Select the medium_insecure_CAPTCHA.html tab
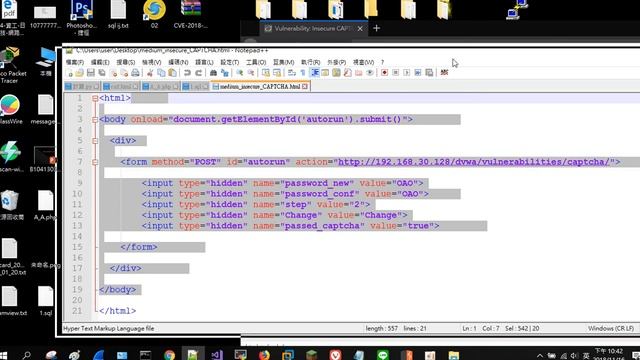The height and width of the screenshot is (360, 640). click(260, 87)
